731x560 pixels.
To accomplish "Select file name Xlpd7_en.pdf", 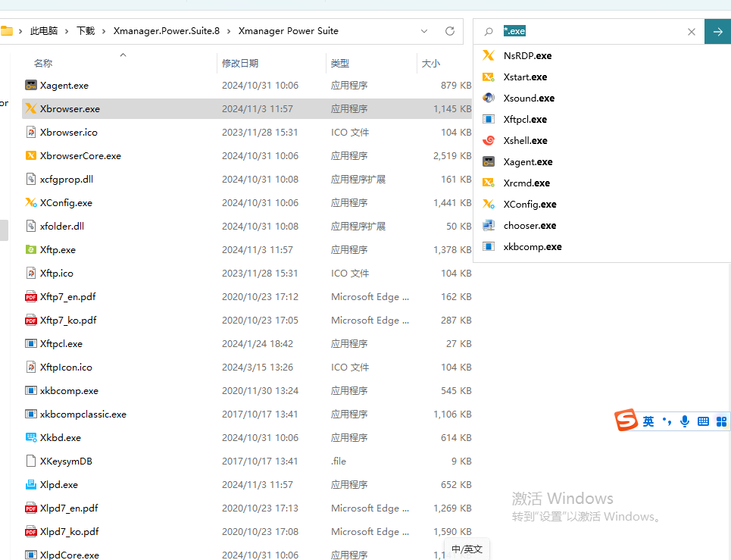I will click(69, 508).
